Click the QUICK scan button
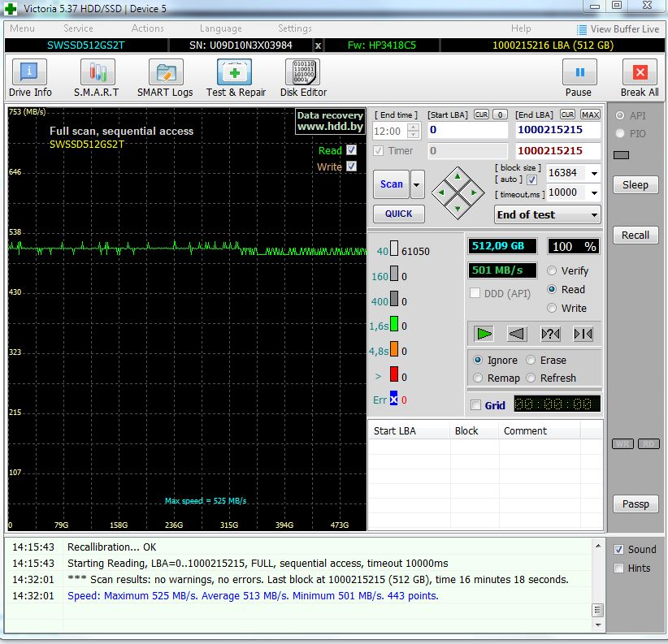668x644 pixels. click(398, 214)
